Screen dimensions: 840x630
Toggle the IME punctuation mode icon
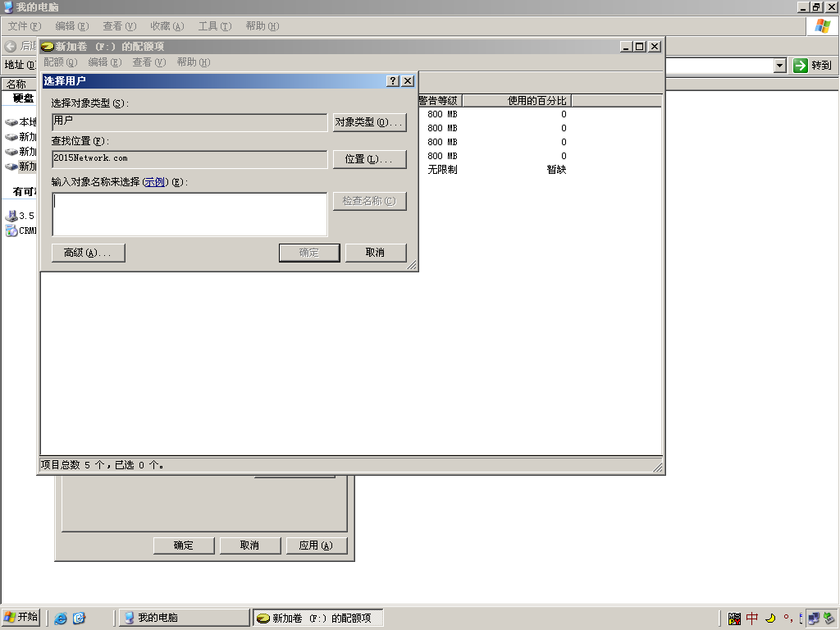coord(787,619)
